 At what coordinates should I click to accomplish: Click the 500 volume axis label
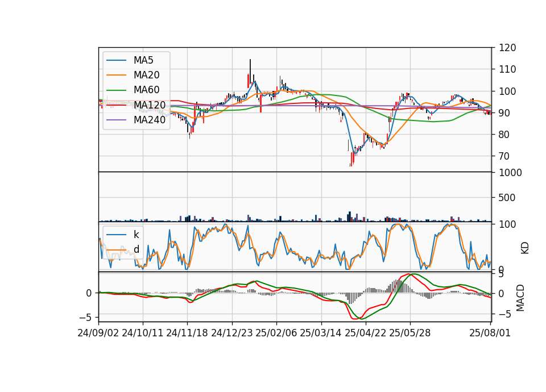pyautogui.click(x=507, y=198)
